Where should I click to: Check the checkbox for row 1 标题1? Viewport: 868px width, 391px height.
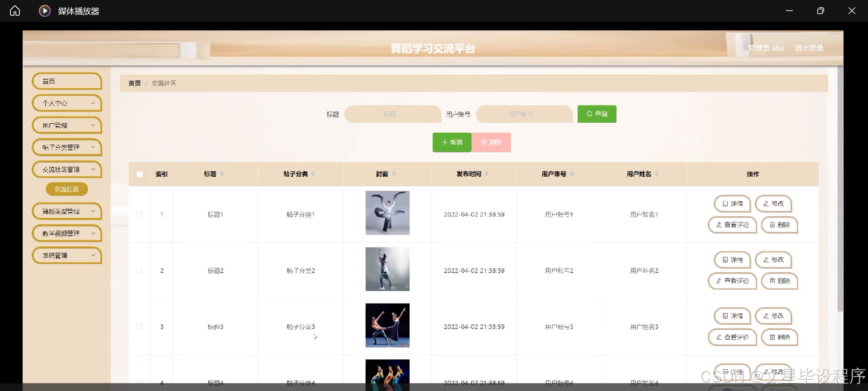point(139,215)
